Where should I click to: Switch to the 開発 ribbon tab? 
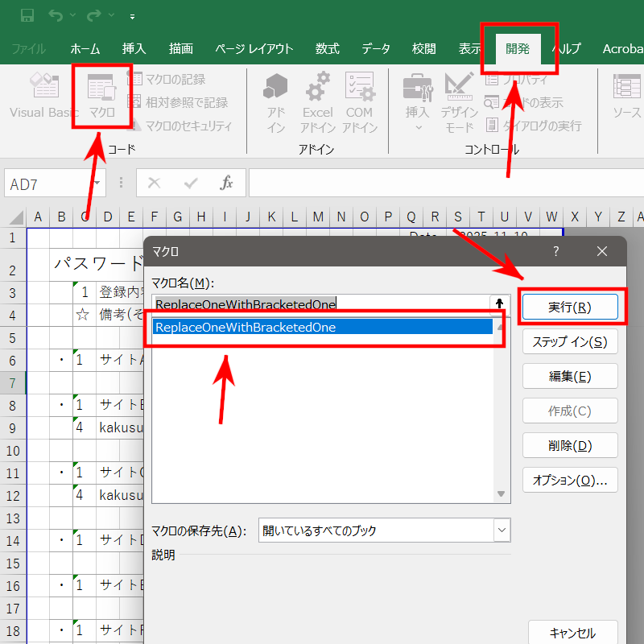click(x=517, y=48)
